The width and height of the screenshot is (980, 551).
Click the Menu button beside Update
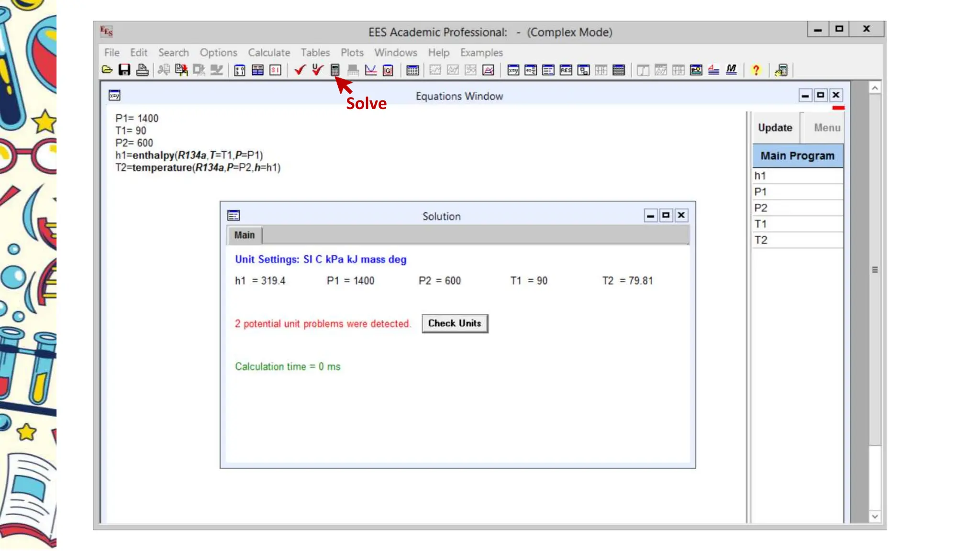click(826, 128)
